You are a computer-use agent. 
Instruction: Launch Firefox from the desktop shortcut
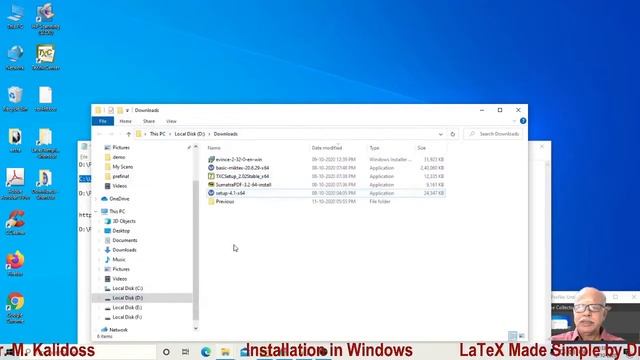[15, 264]
